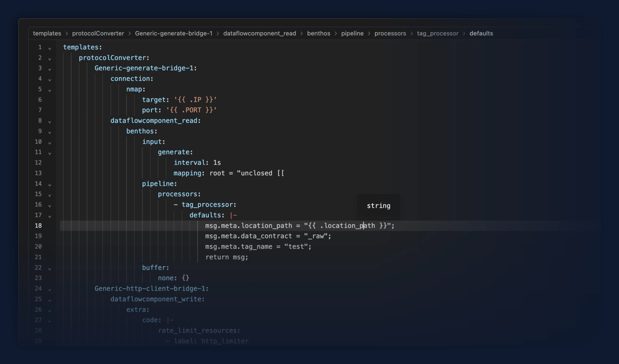This screenshot has height=364, width=619.
Task: Fold the defaults block on line 17
Action: pyautogui.click(x=50, y=217)
